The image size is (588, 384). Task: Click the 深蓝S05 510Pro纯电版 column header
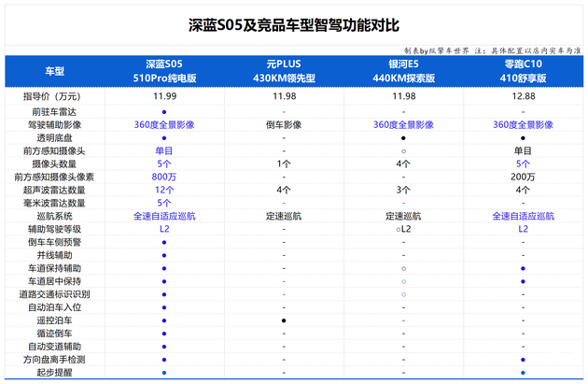164,71
